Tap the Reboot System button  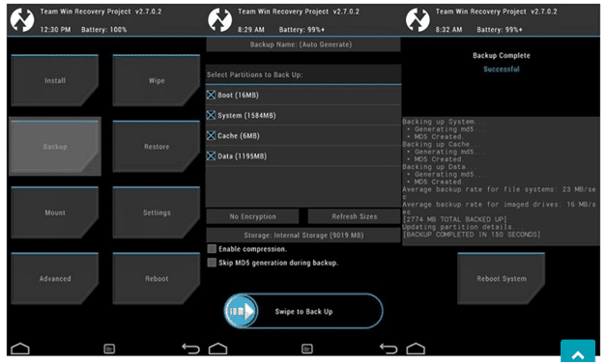tap(502, 278)
